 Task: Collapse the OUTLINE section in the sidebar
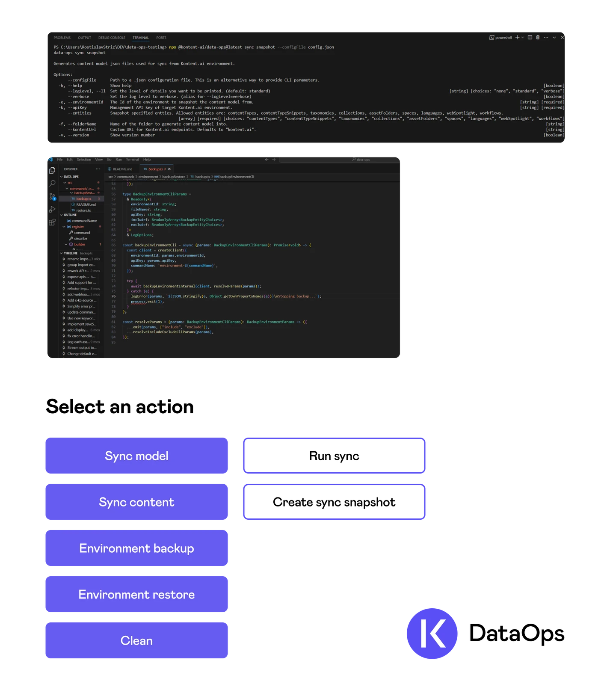click(x=61, y=215)
